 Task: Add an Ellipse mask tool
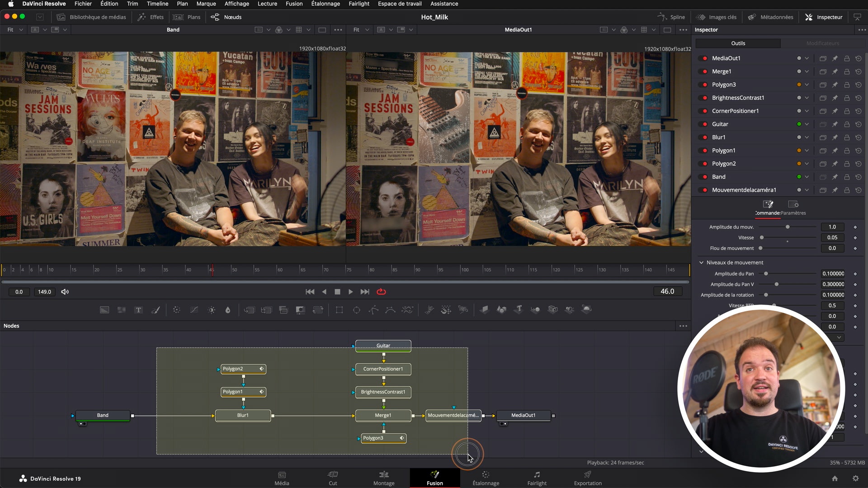(x=356, y=310)
